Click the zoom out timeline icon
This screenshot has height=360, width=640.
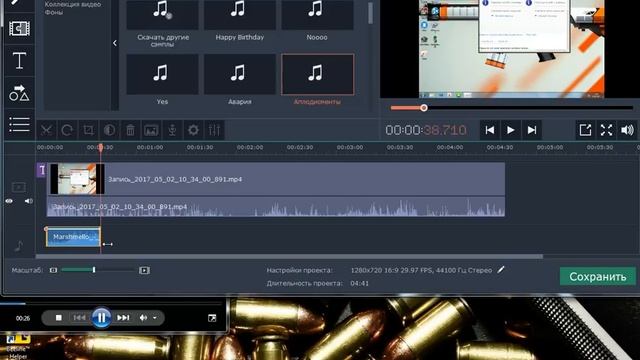coord(53,270)
